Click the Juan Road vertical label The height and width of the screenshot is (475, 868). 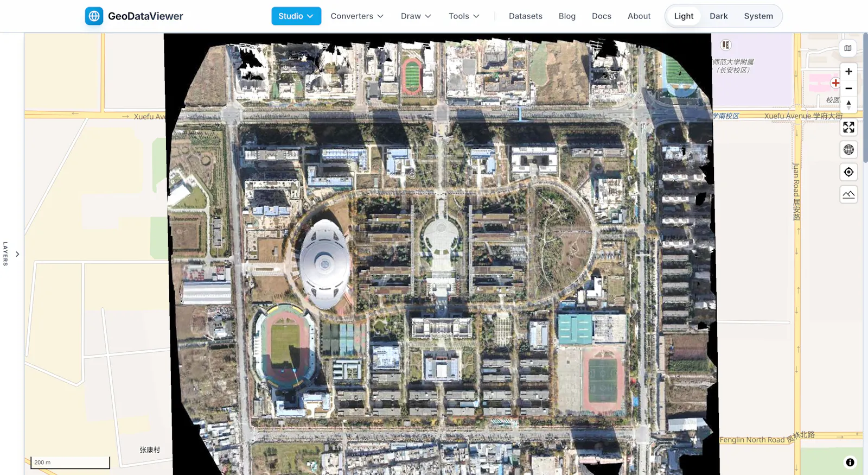[x=796, y=192]
